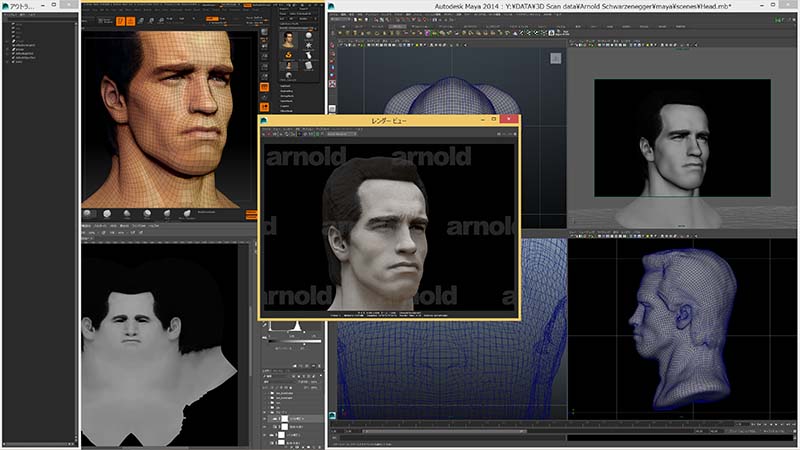Select the bottom layer mask thumbnail in Photoshop Layers
Screen dimensions: 800x450
coord(281,443)
